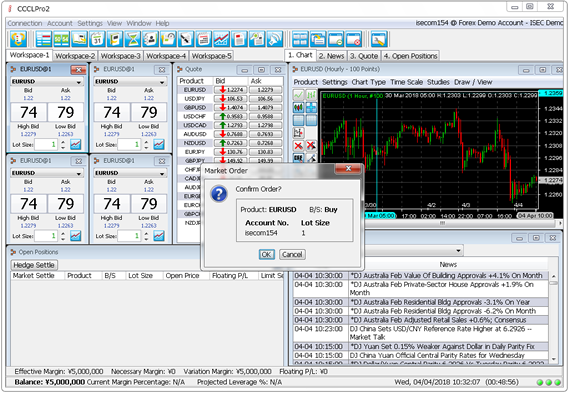Screen dimensions: 570x393
Task: Open the Studies chart menu
Action: [438, 82]
